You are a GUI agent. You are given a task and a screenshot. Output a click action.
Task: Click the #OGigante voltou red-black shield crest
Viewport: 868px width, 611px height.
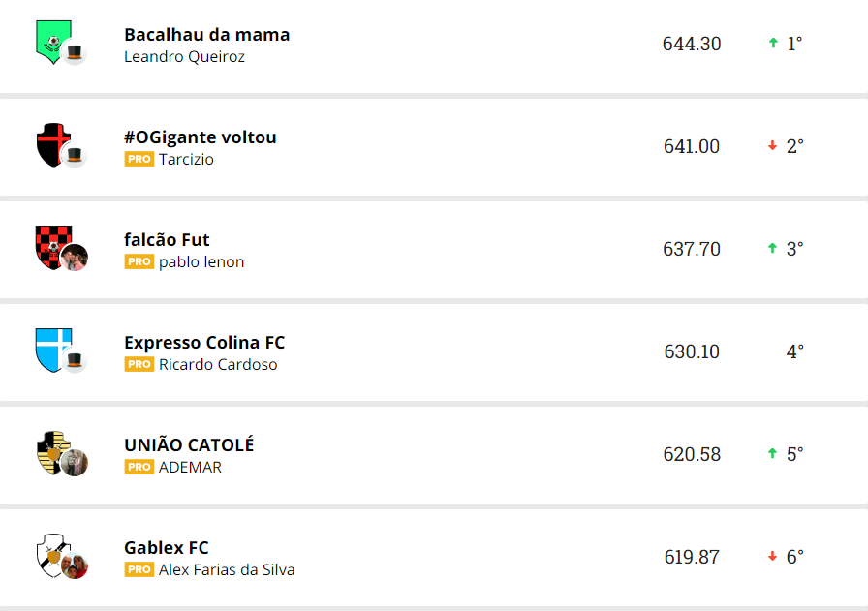pos(50,143)
